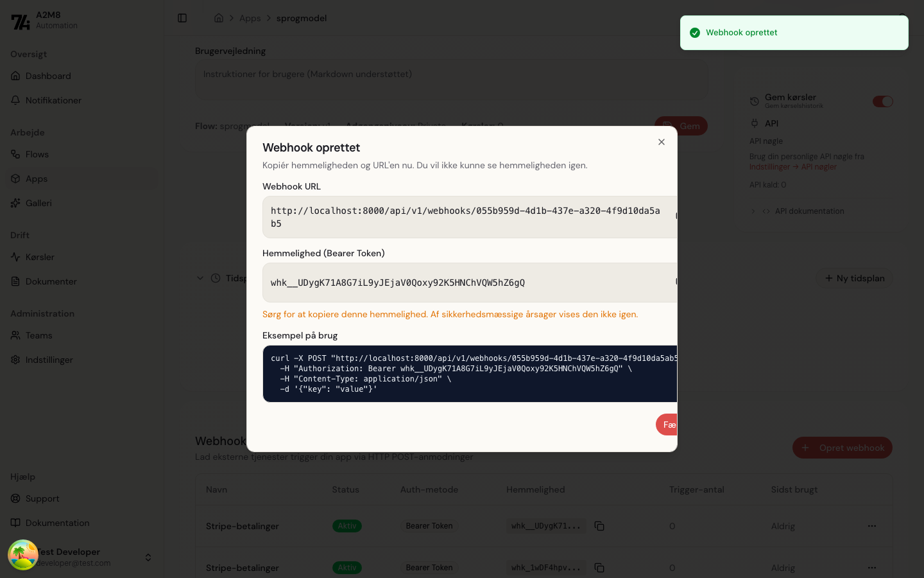Collapse the sidebar using the panel icon
Viewport: 924px width, 578px height.
(182, 18)
